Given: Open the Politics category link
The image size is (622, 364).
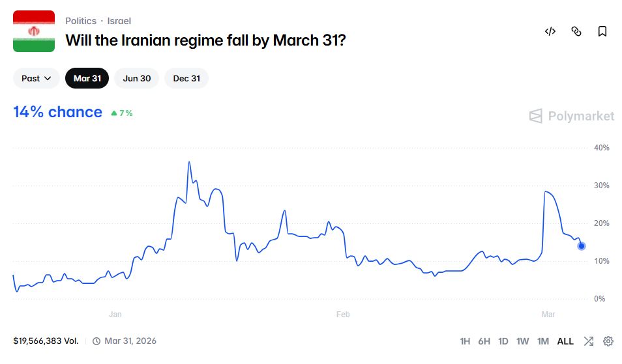Looking at the screenshot, I should (81, 21).
